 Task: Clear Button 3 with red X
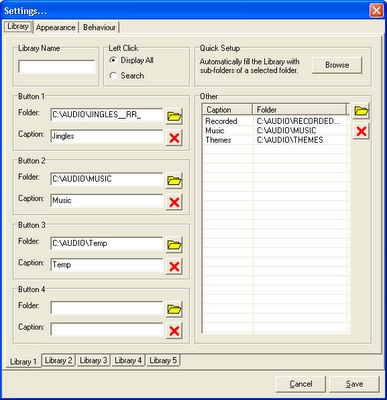(x=174, y=266)
